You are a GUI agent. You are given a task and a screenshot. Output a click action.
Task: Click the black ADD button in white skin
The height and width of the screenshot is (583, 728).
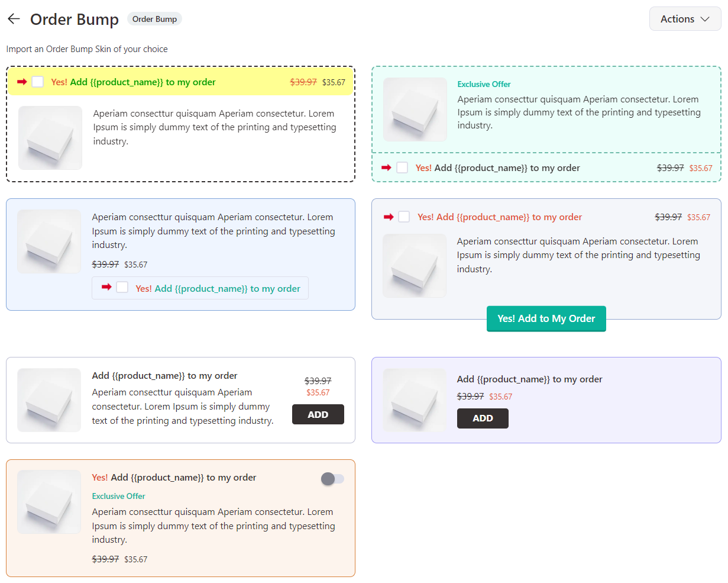click(x=318, y=414)
